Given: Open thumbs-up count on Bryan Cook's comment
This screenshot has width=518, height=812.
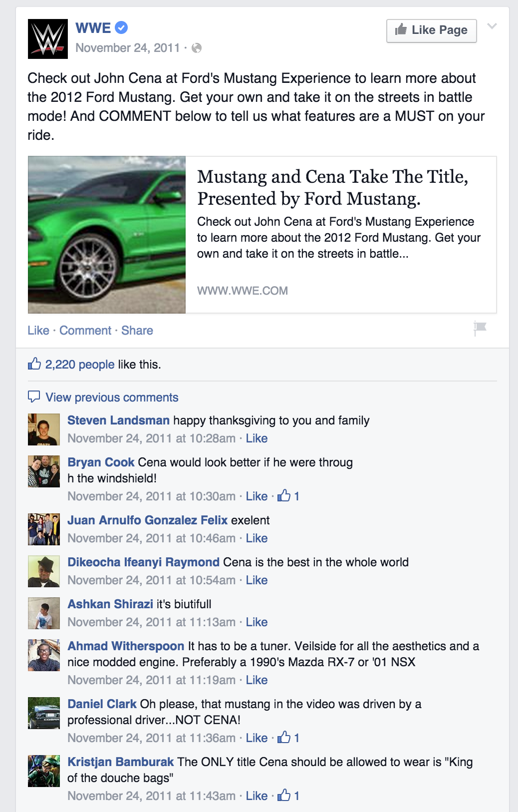Looking at the screenshot, I should click(288, 496).
